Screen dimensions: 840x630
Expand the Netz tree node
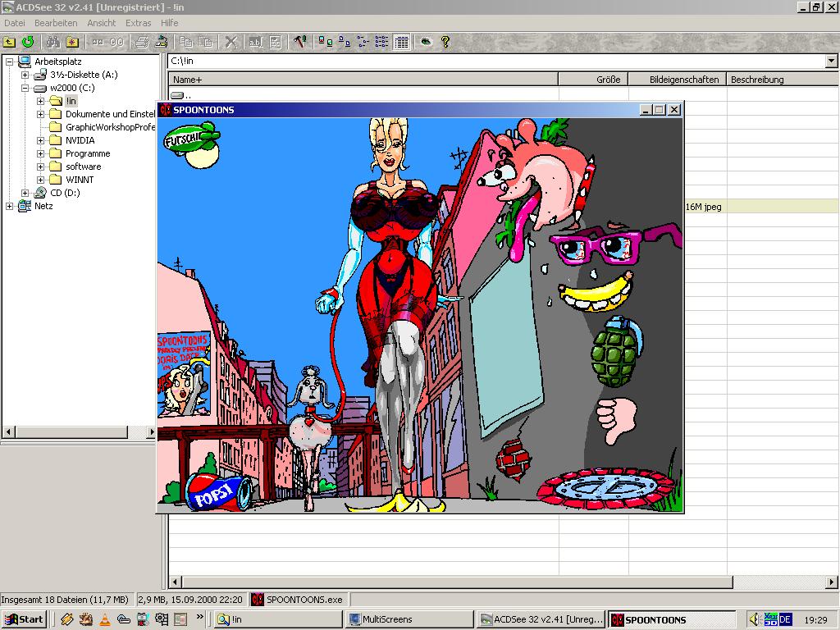click(9, 206)
